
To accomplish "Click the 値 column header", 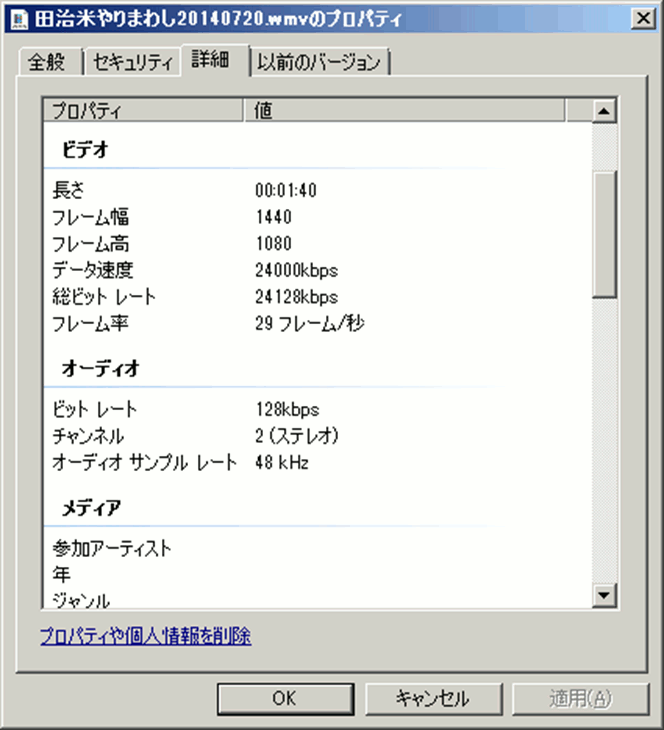I will (x=404, y=111).
